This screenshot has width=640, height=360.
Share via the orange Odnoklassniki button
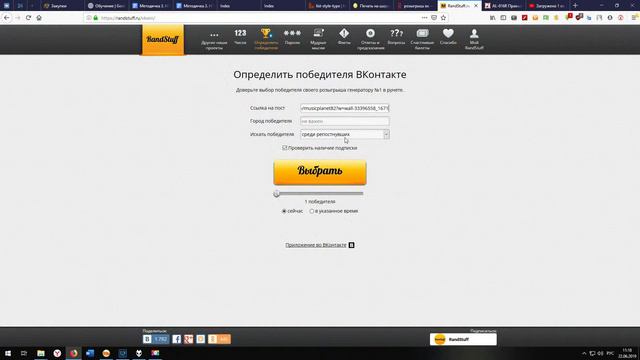point(219,339)
